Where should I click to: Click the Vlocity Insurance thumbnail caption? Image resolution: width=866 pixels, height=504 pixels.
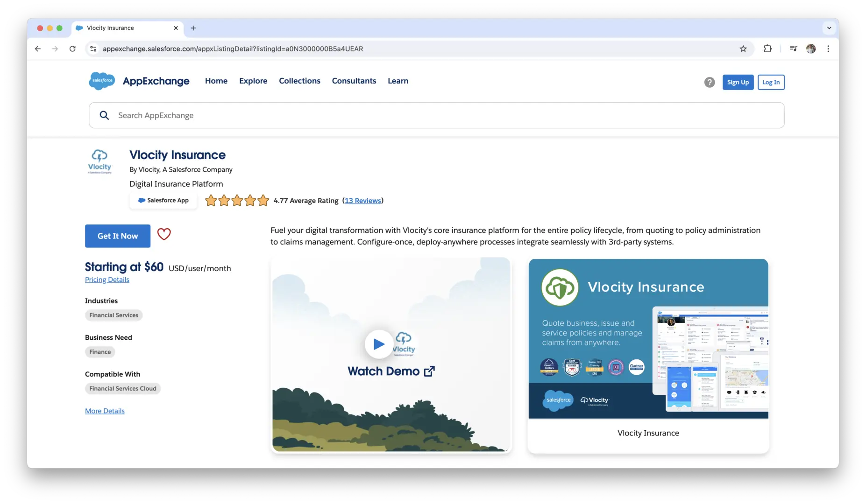(648, 433)
